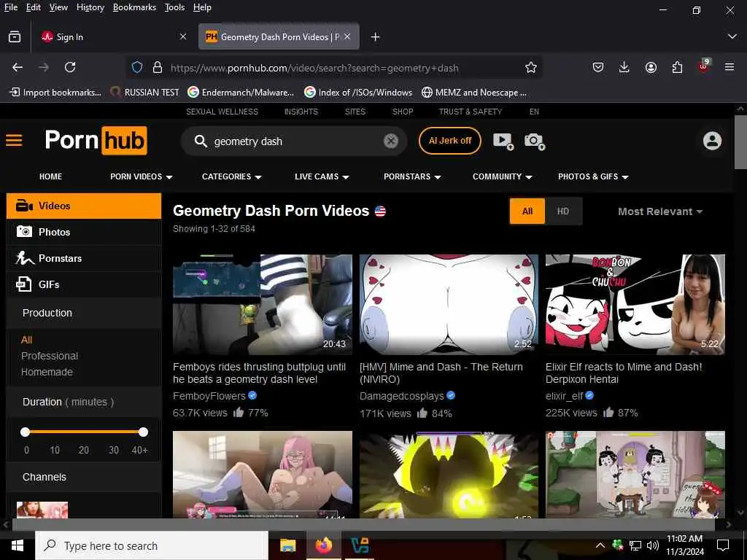
Task: Open the Index of /ISOs/Windows bookmark
Action: pos(358,93)
